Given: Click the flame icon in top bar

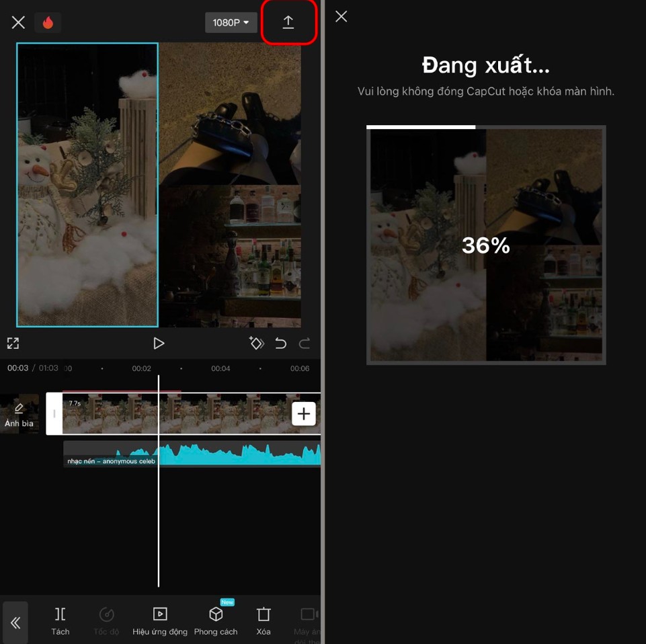Looking at the screenshot, I should (48, 22).
